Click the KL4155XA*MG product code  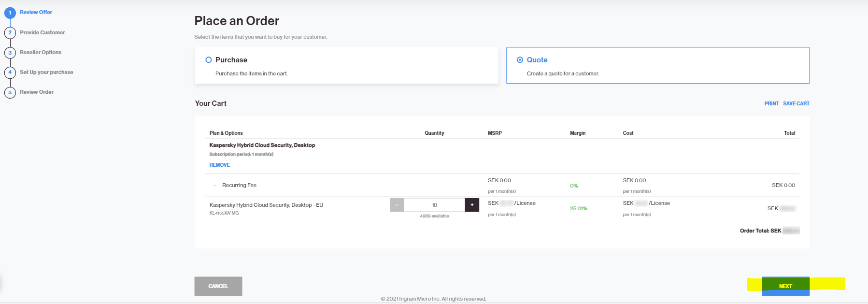tap(224, 213)
